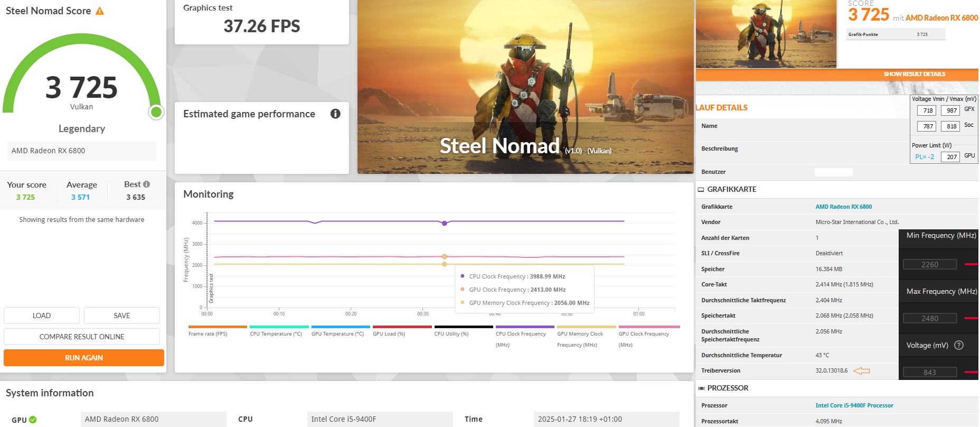The height and width of the screenshot is (427, 980).
Task: Click the SAVE button
Action: 122,315
